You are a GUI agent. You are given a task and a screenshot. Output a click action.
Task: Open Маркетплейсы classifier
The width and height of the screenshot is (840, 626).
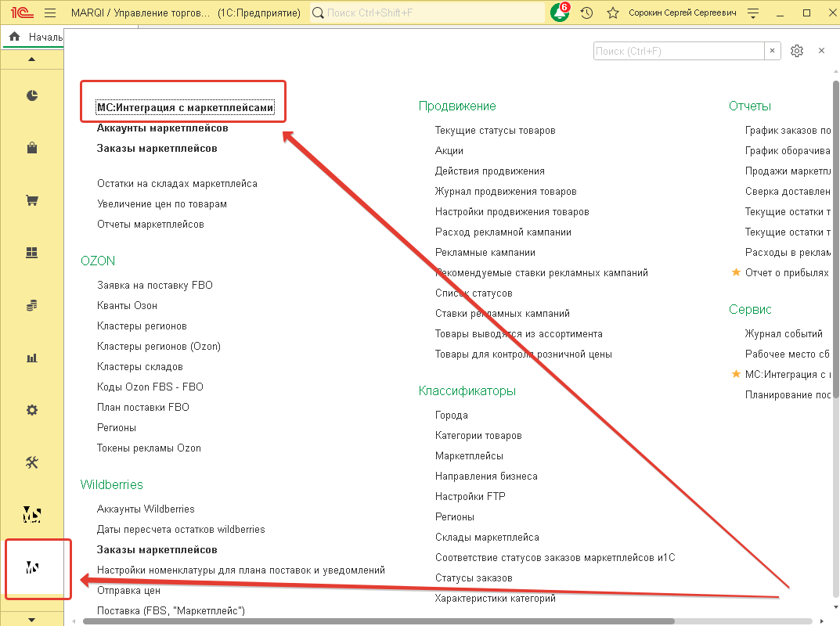(x=469, y=455)
